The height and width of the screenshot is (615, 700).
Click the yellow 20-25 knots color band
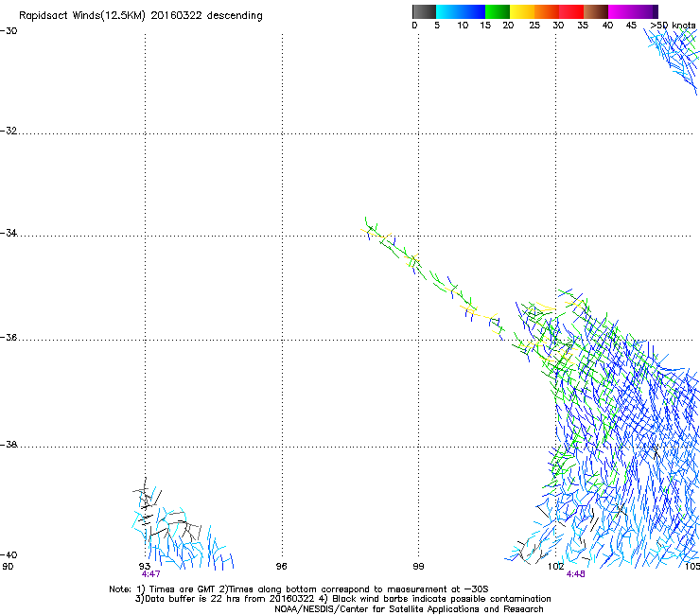pyautogui.click(x=522, y=11)
